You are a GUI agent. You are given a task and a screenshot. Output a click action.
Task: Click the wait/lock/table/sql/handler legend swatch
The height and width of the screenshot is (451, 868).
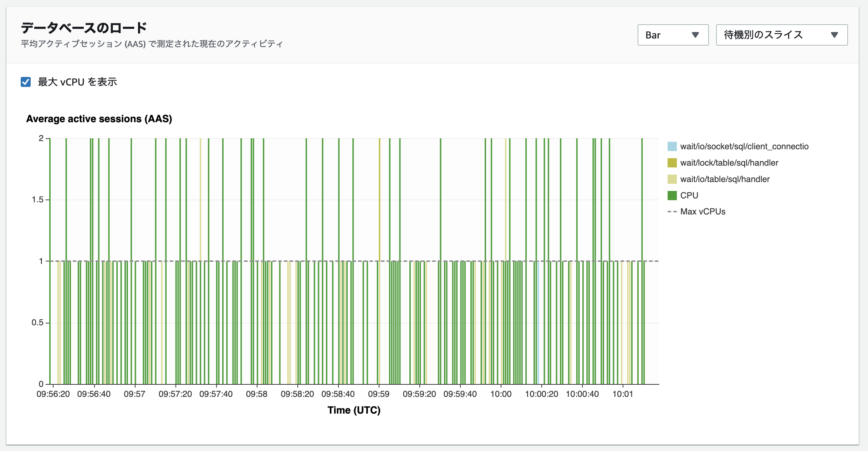click(x=672, y=163)
